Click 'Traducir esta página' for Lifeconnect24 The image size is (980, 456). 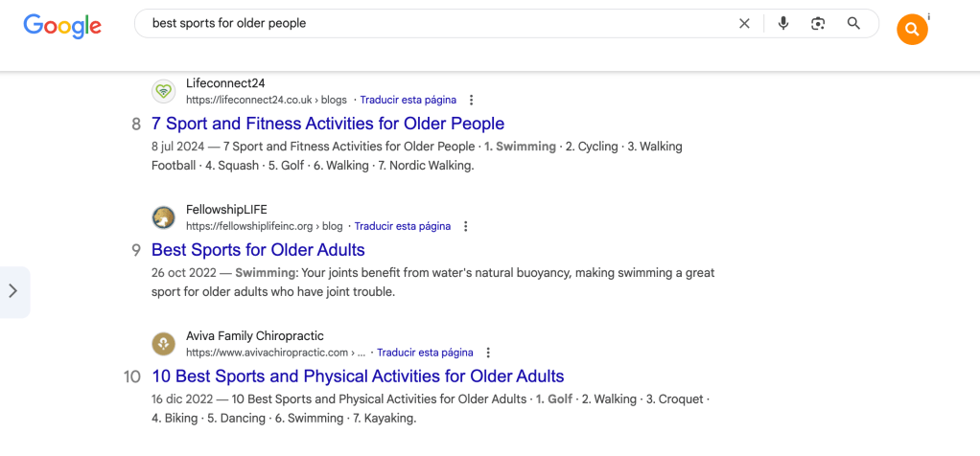click(x=408, y=100)
